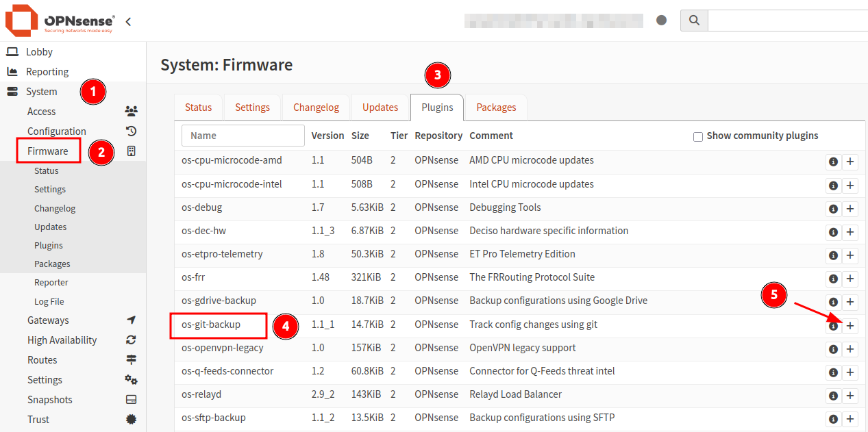The image size is (868, 432).
Task: Collapse the sidebar using the chevron
Action: [x=128, y=21]
